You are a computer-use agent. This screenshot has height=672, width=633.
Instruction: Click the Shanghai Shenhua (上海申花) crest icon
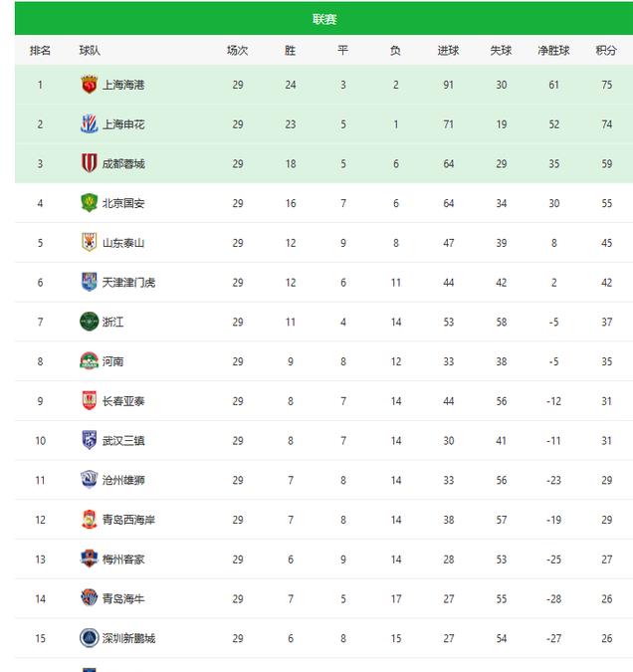(90, 123)
